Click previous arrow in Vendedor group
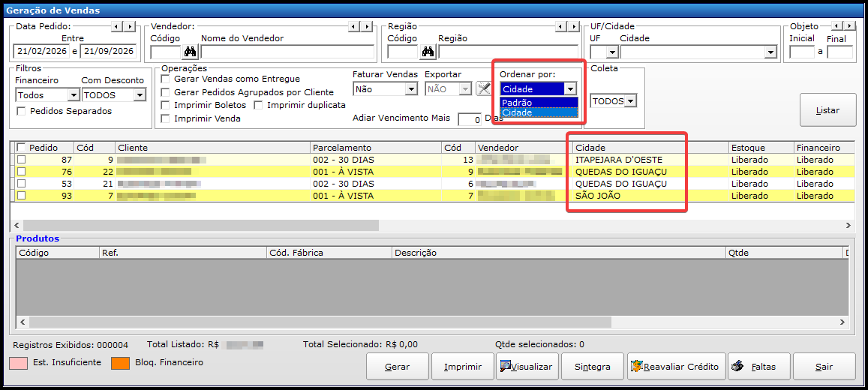The width and height of the screenshot is (868, 390). point(354,26)
